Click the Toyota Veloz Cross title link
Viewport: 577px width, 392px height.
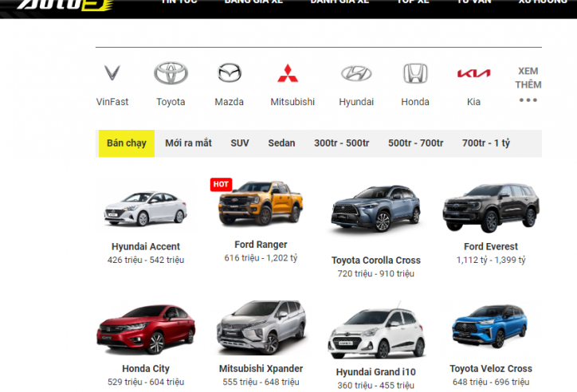click(491, 368)
